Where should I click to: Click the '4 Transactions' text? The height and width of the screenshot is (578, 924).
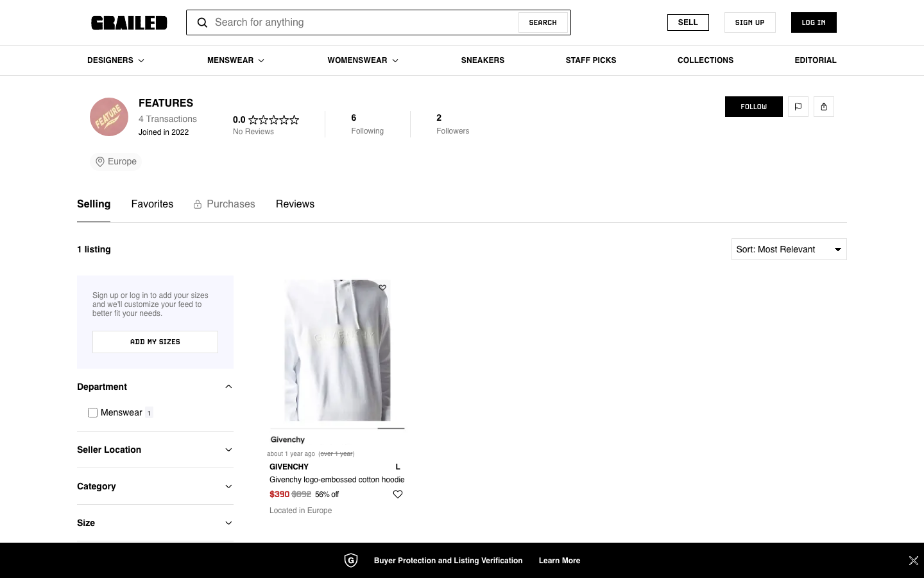coord(167,119)
